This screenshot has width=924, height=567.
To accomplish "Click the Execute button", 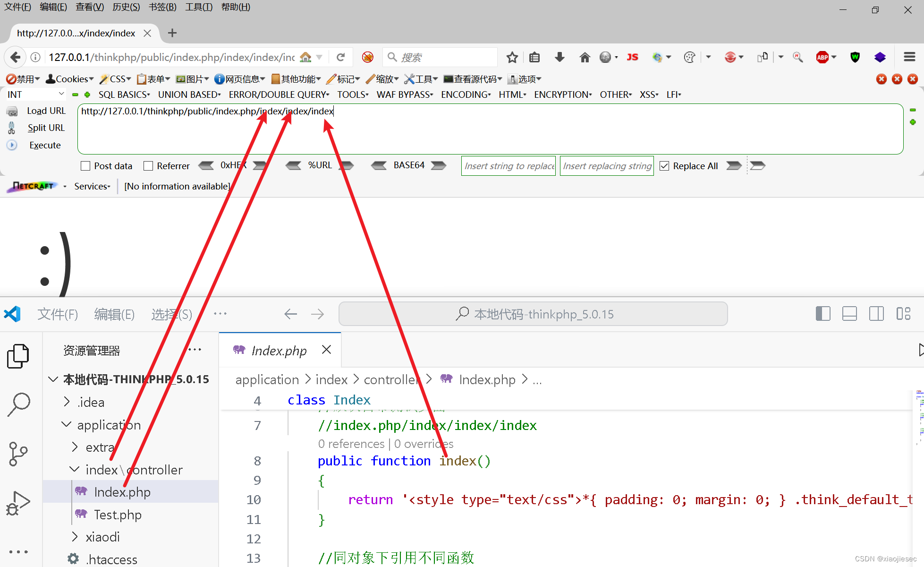I will [45, 145].
